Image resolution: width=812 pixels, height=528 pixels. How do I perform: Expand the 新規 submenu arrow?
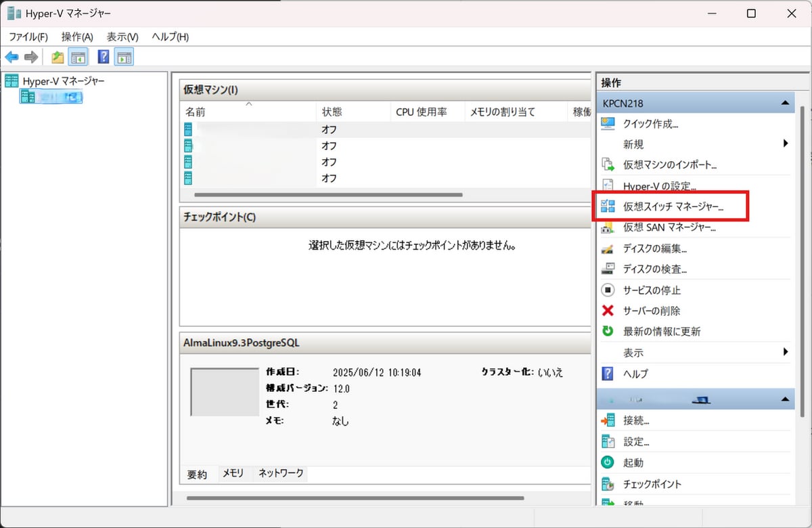(x=786, y=144)
